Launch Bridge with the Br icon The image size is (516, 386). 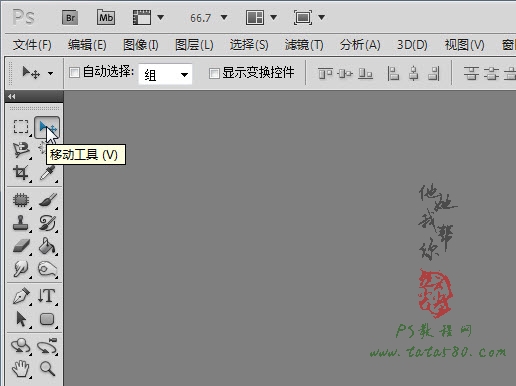70,17
